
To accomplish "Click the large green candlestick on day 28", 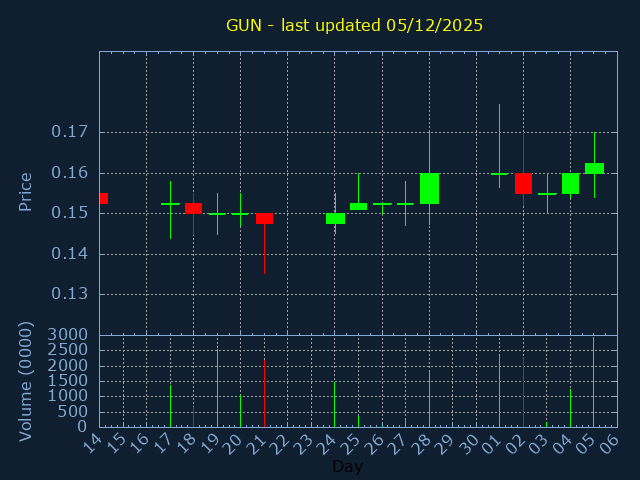I will click(x=429, y=188).
